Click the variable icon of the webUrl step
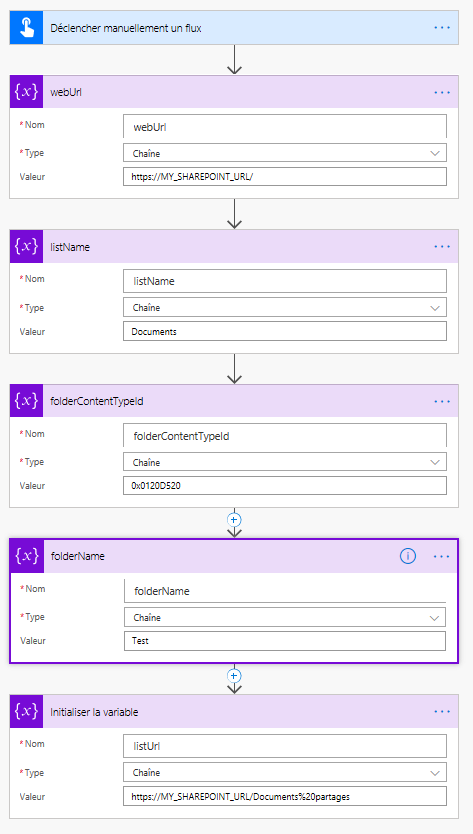The height and width of the screenshot is (834, 473). 26,92
